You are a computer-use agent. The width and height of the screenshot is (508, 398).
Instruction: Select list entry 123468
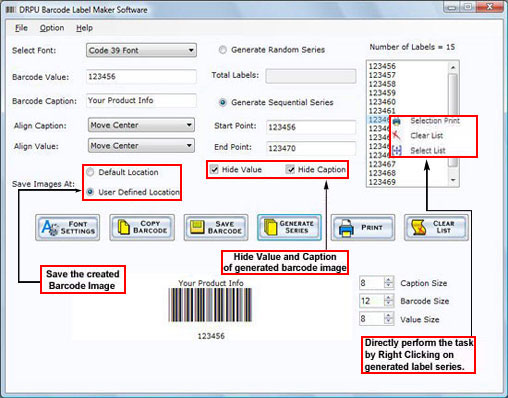coord(382,173)
